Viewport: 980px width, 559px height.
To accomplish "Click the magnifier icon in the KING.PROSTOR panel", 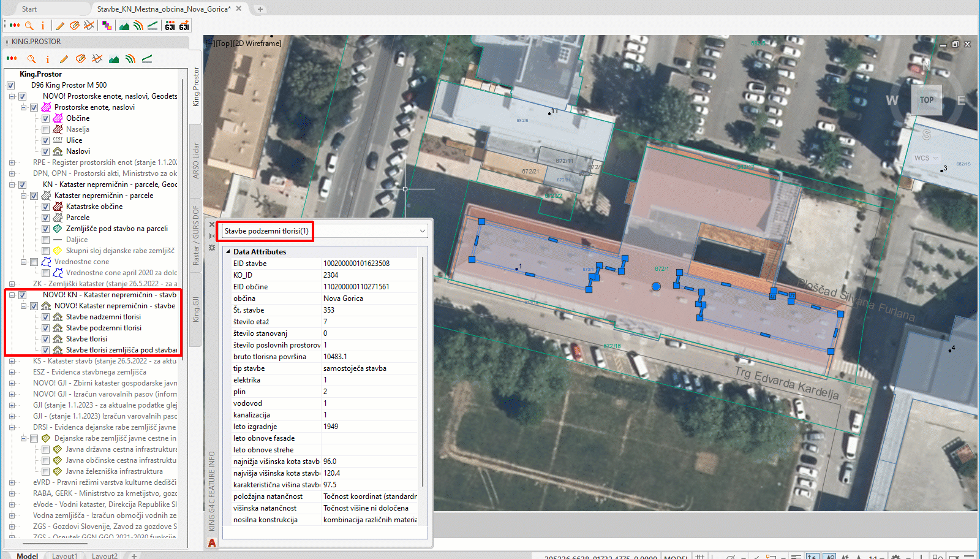I will click(x=31, y=59).
